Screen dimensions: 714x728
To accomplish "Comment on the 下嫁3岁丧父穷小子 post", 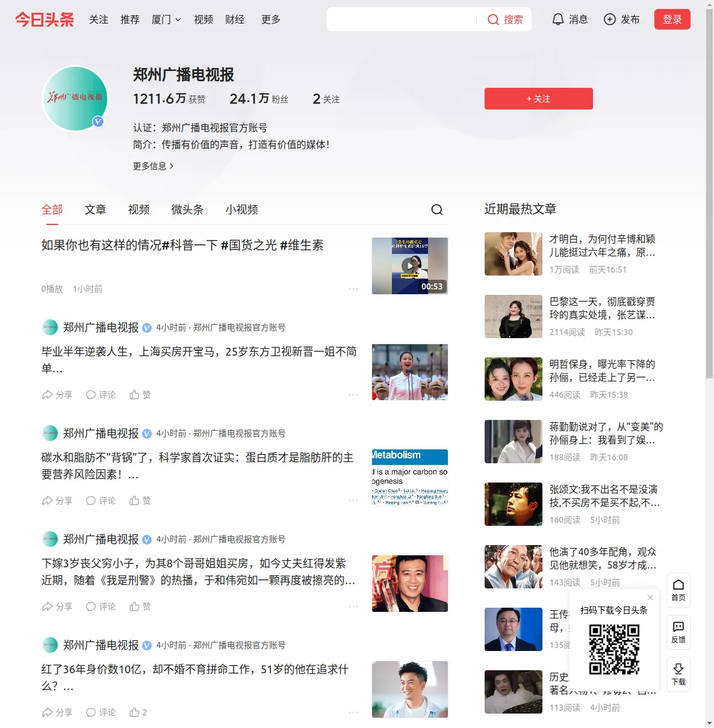I will [101, 606].
